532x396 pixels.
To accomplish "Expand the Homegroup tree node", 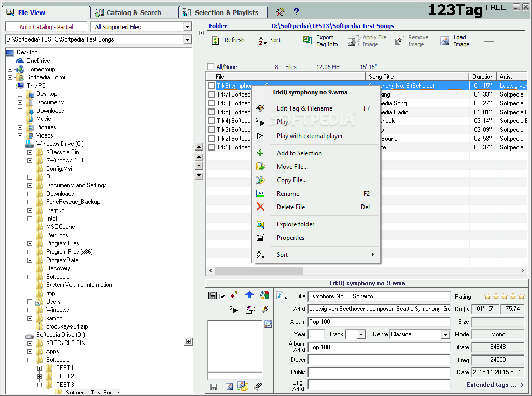I will pos(10,69).
